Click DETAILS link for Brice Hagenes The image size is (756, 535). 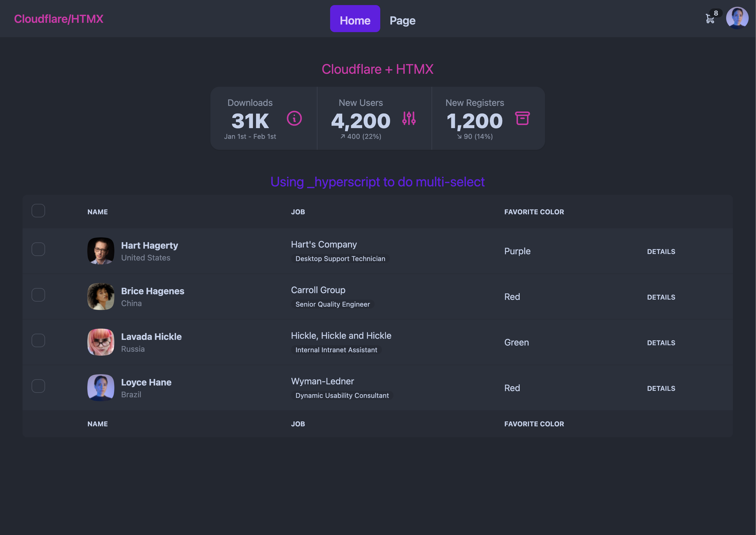pyautogui.click(x=661, y=297)
